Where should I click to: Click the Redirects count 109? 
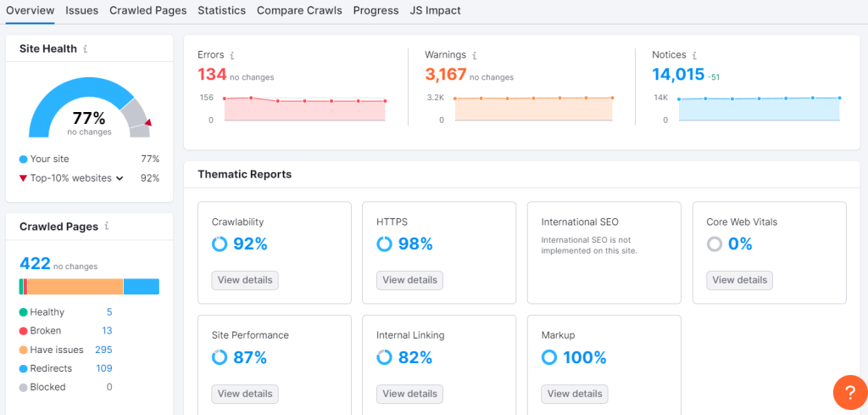click(x=103, y=368)
